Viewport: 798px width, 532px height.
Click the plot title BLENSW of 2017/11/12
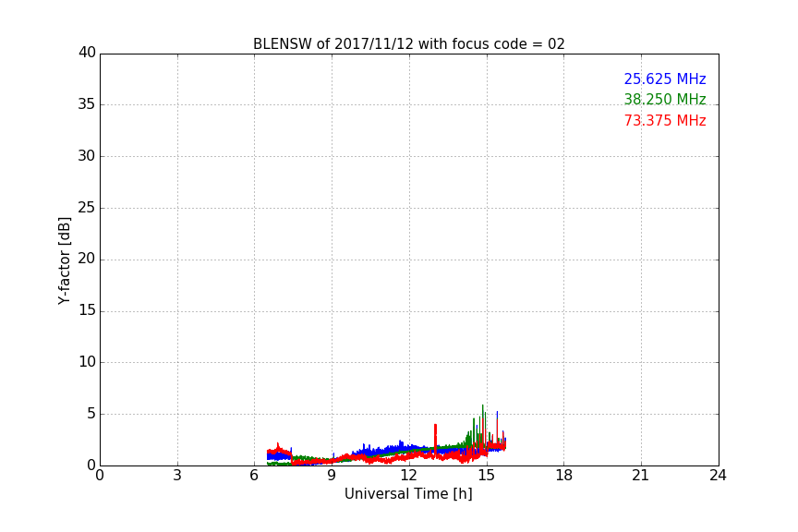point(408,44)
